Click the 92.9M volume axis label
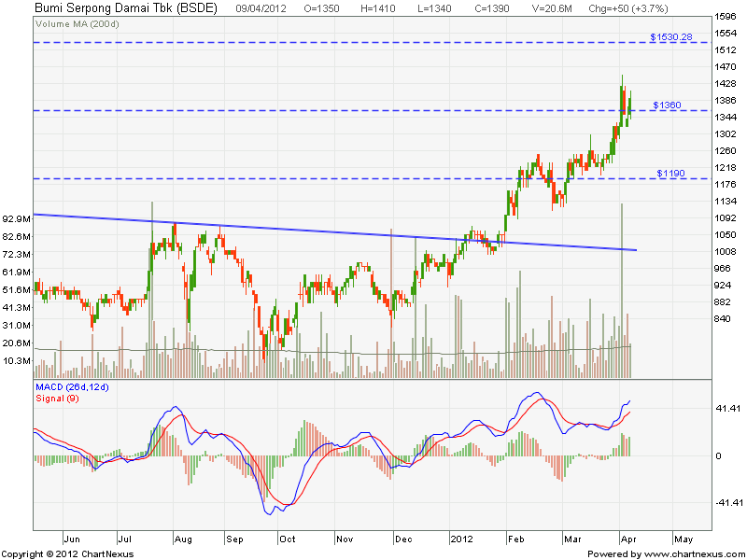The image size is (747, 560). 17,218
